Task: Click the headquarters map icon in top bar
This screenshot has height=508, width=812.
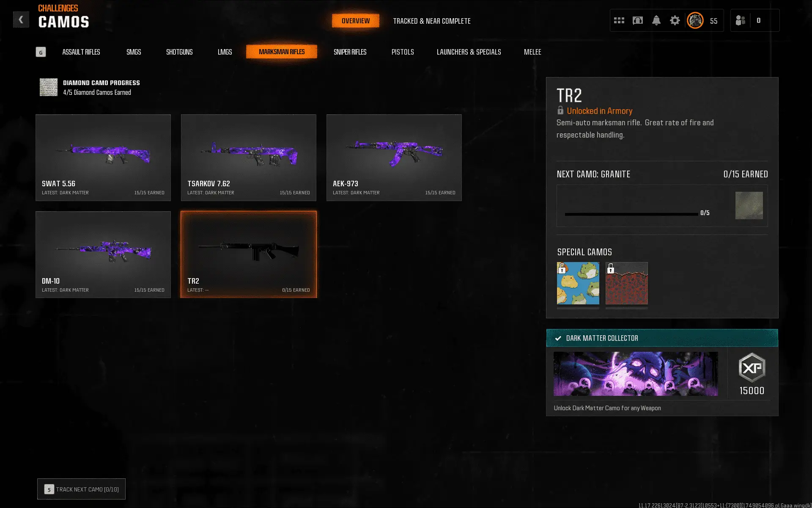Action: (x=637, y=20)
